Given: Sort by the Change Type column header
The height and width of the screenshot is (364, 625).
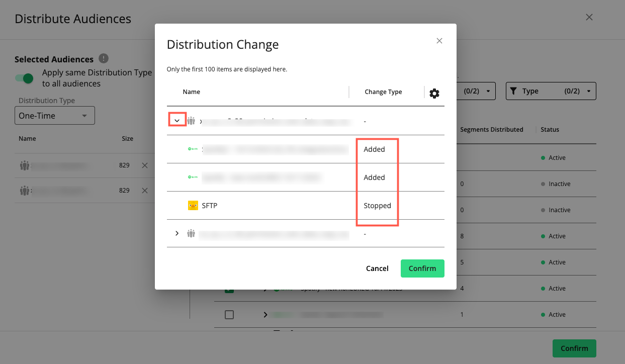Looking at the screenshot, I should (x=383, y=92).
